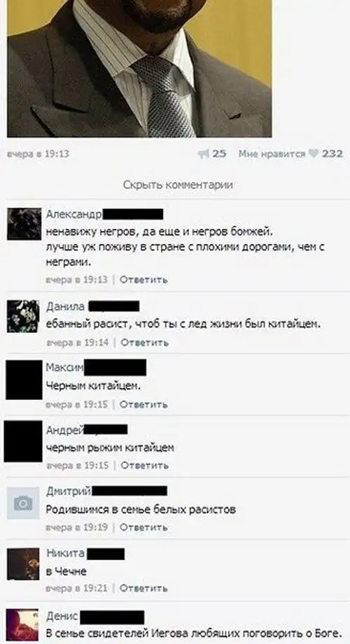Image resolution: width=350 pixels, height=644 pixels.
Task: Reply to Александр's comment with Ответить
Action: click(x=143, y=280)
